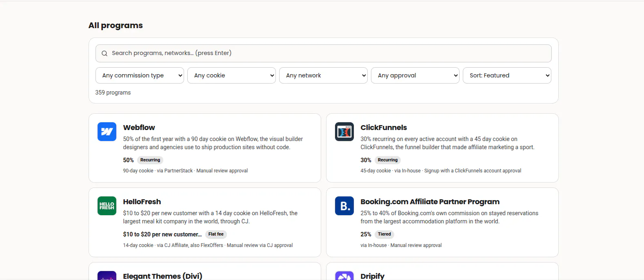Click the Flat fee badge on HelloFresh
This screenshot has width=644, height=280.
(216, 234)
